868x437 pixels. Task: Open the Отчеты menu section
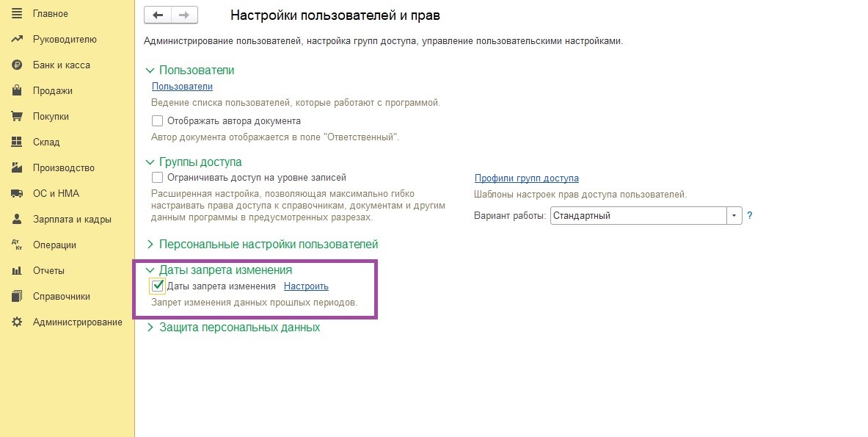[x=48, y=270]
